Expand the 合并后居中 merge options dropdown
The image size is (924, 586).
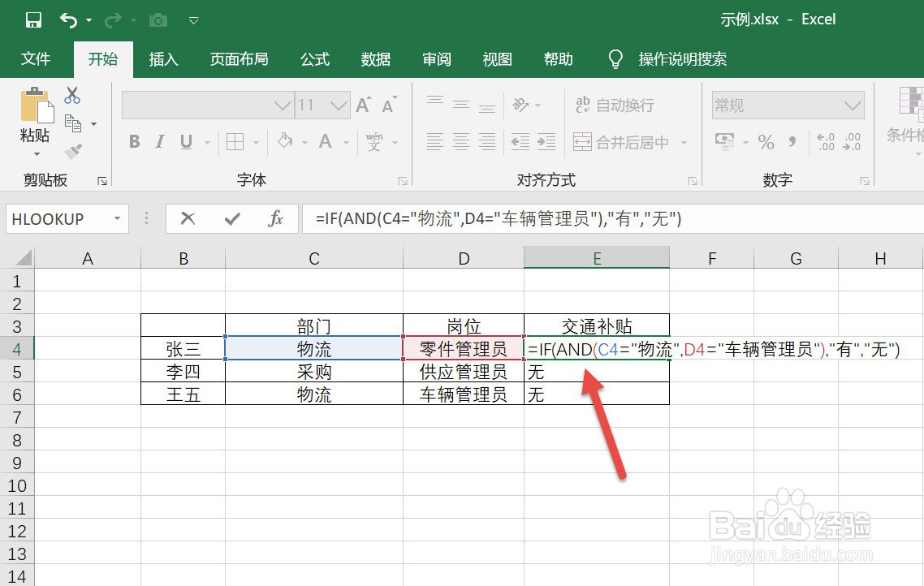coord(683,142)
